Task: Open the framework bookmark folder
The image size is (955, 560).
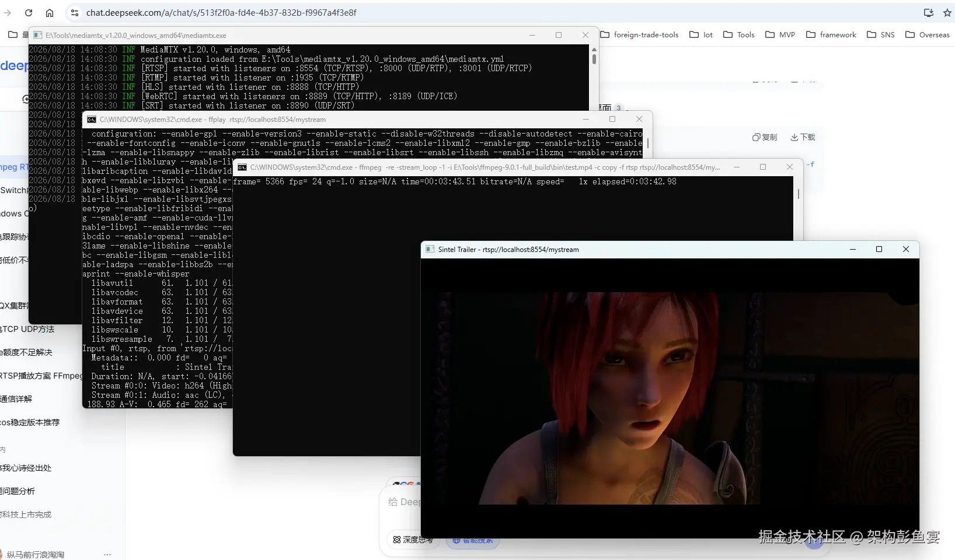Action: coord(831,34)
